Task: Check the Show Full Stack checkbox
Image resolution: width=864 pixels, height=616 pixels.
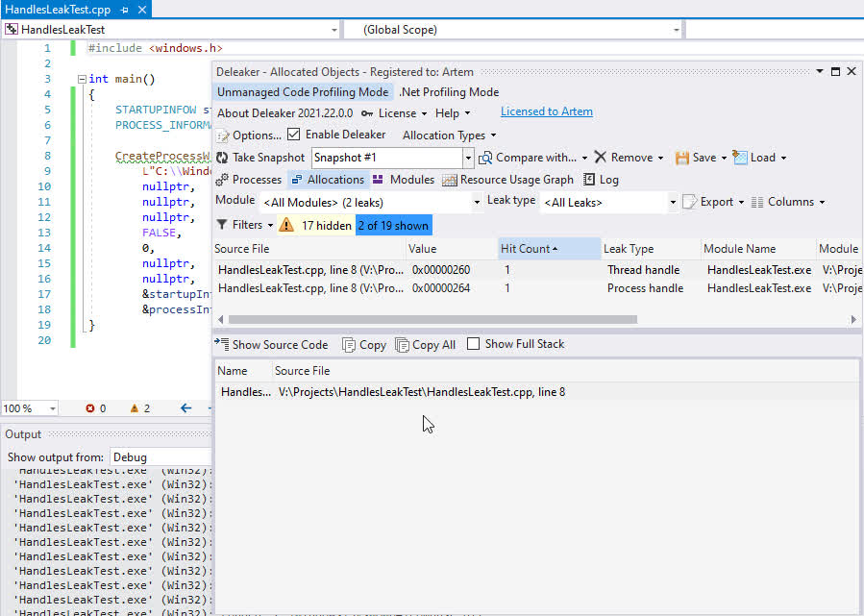Action: [x=474, y=344]
